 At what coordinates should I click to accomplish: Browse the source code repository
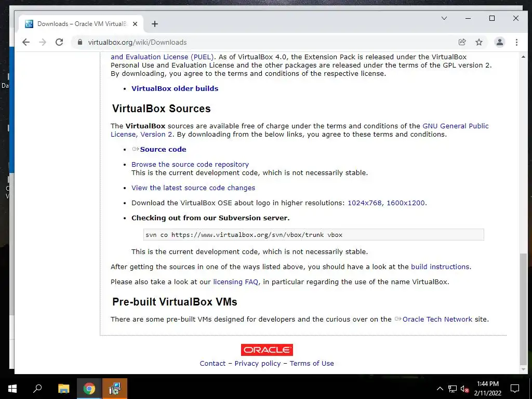[x=190, y=164]
